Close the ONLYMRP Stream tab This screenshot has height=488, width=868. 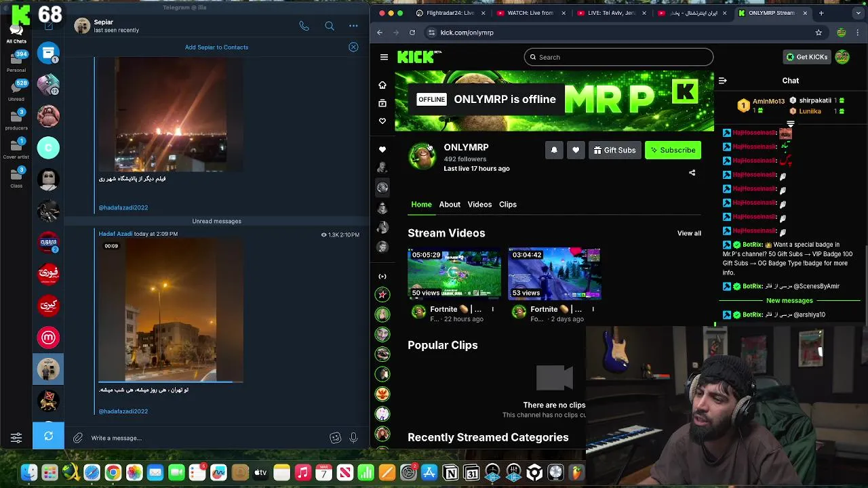pos(805,13)
